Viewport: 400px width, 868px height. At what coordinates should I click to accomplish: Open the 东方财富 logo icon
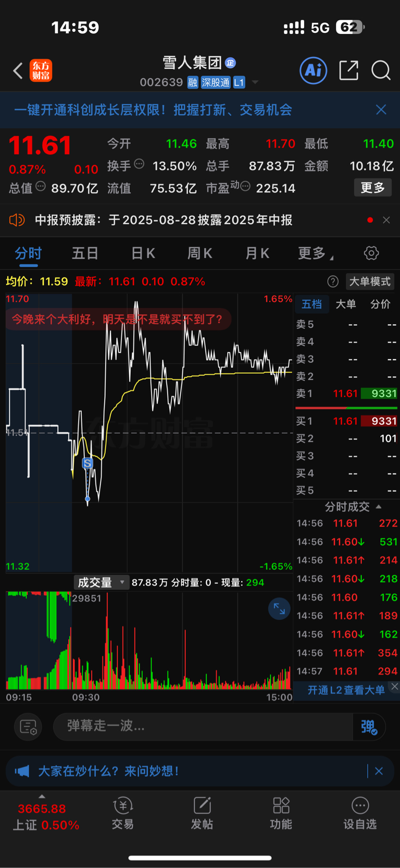(x=41, y=70)
